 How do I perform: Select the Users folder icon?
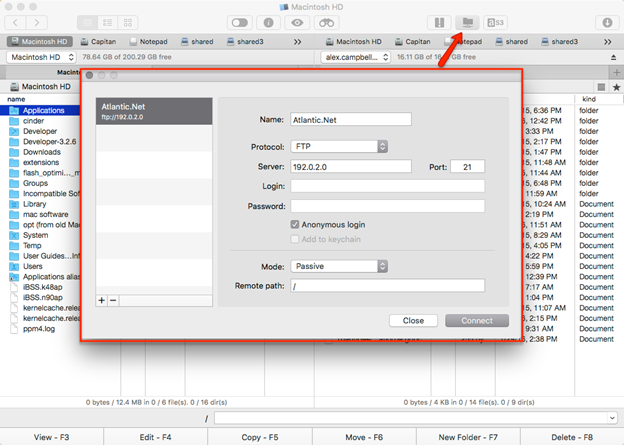pyautogui.click(x=14, y=266)
